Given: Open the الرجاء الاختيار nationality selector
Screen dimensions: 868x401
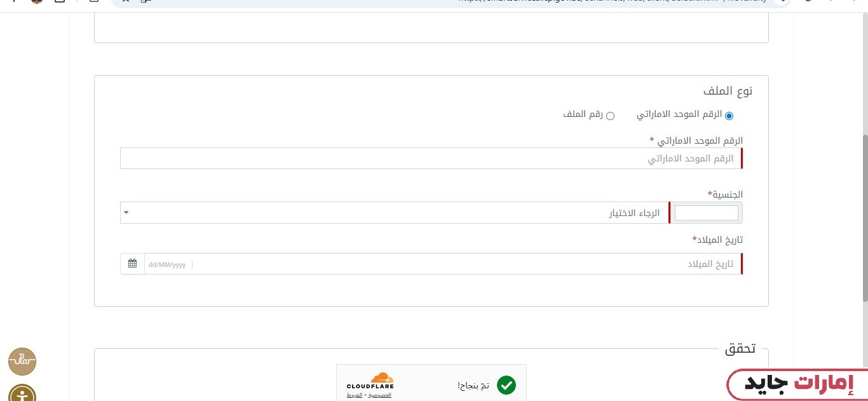Looking at the screenshot, I should coord(394,213).
